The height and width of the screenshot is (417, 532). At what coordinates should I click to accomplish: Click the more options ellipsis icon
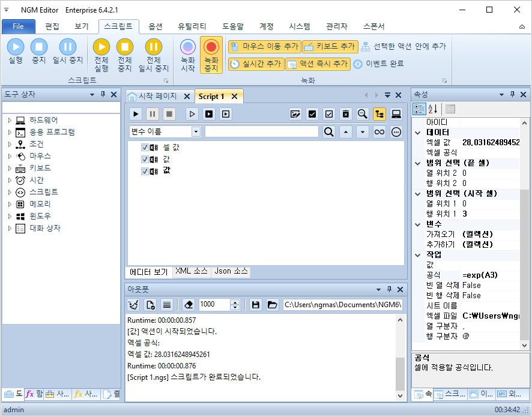click(396, 132)
